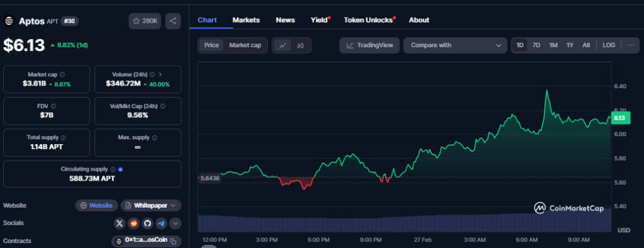Click the share icon next to watchlist
Image resolution: width=644 pixels, height=248 pixels.
pyautogui.click(x=173, y=21)
